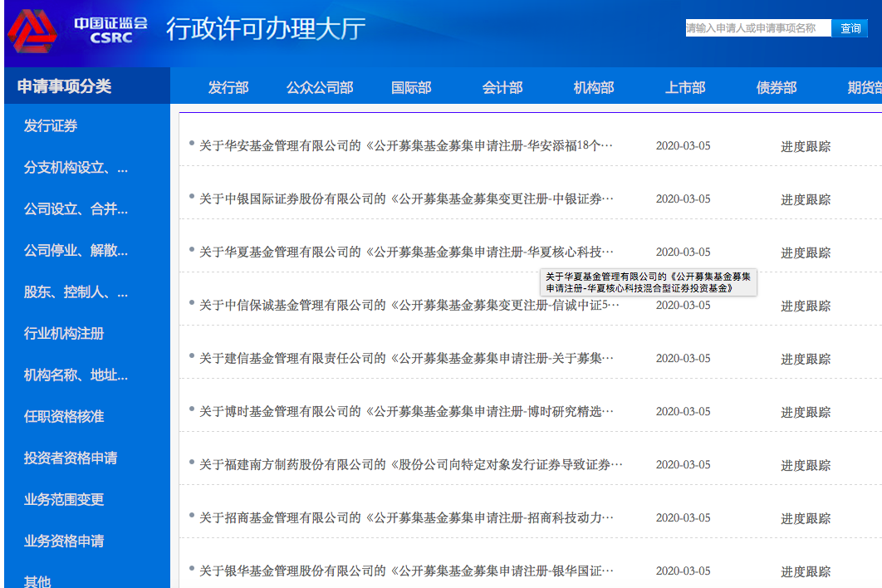Image resolution: width=882 pixels, height=588 pixels.
Task: Switch to 公众公司部 tab
Action: click(x=320, y=87)
